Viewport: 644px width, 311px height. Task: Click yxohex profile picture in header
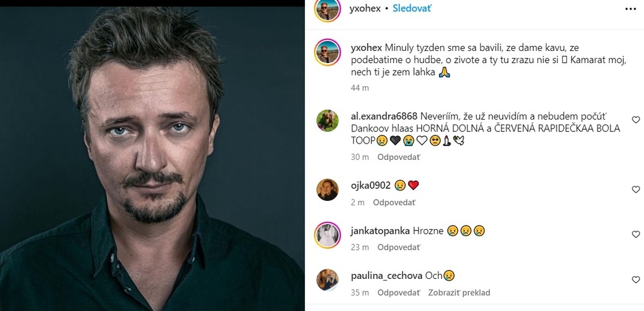click(x=327, y=9)
